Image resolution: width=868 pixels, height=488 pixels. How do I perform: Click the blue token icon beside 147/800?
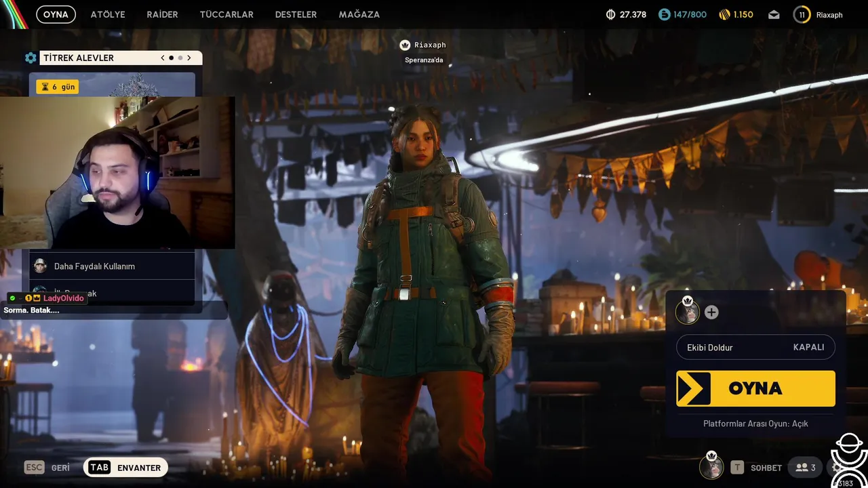(664, 14)
